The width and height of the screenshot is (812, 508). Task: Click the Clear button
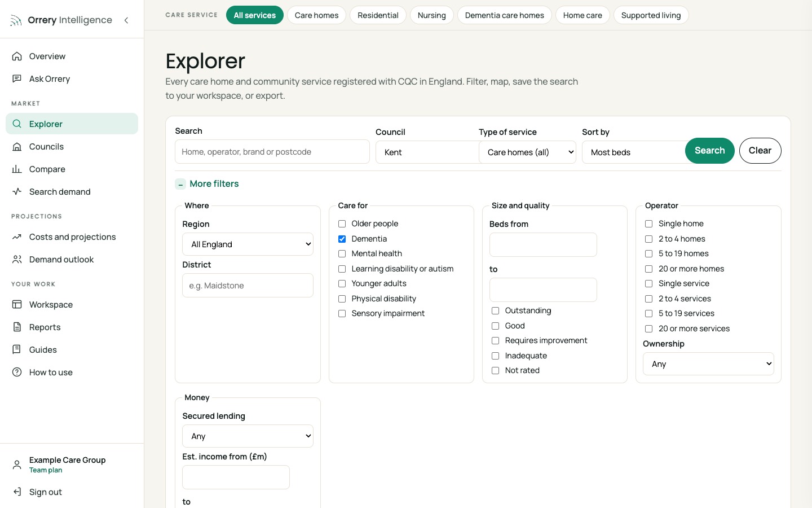coord(760,151)
